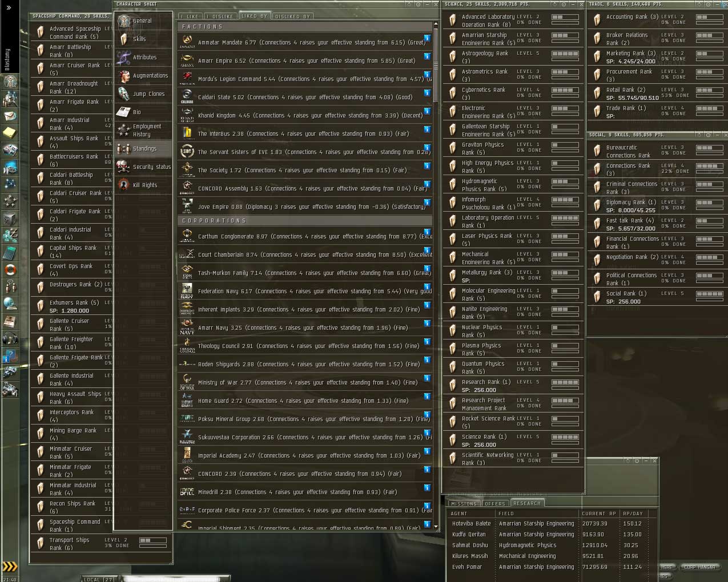Image resolution: width=728 pixels, height=582 pixels.
Task: Select the LIKED BY standings tab
Action: [255, 16]
